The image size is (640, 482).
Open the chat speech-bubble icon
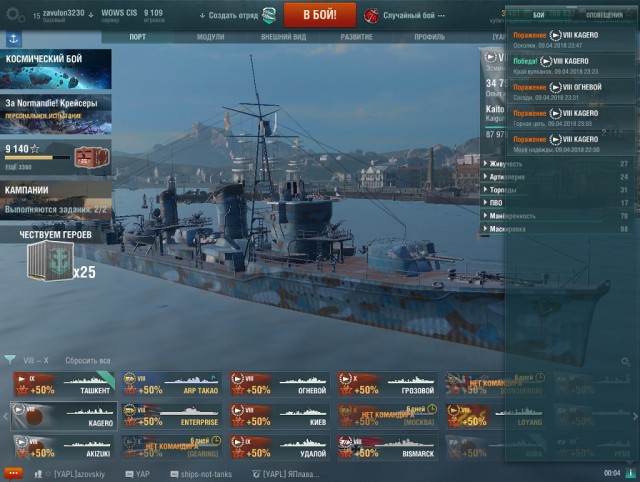point(13,473)
